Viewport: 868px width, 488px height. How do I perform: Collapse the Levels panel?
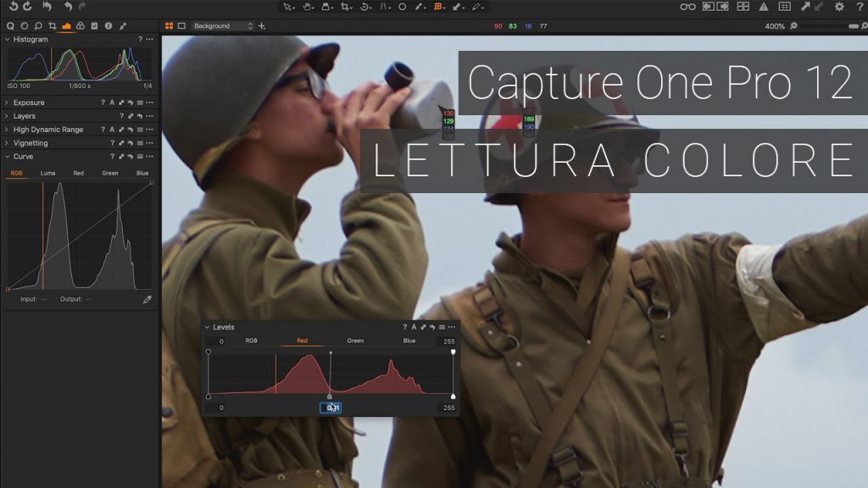[207, 327]
